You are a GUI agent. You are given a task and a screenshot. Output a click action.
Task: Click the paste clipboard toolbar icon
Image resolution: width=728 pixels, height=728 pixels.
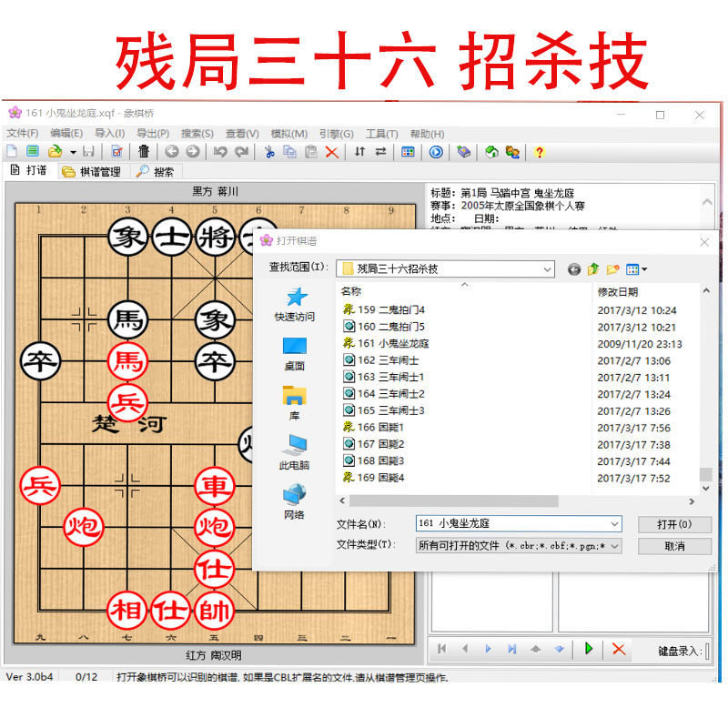pyautogui.click(x=311, y=152)
